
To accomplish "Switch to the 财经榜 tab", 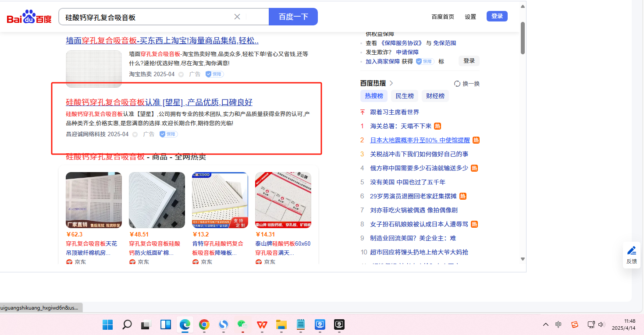I will point(435,96).
